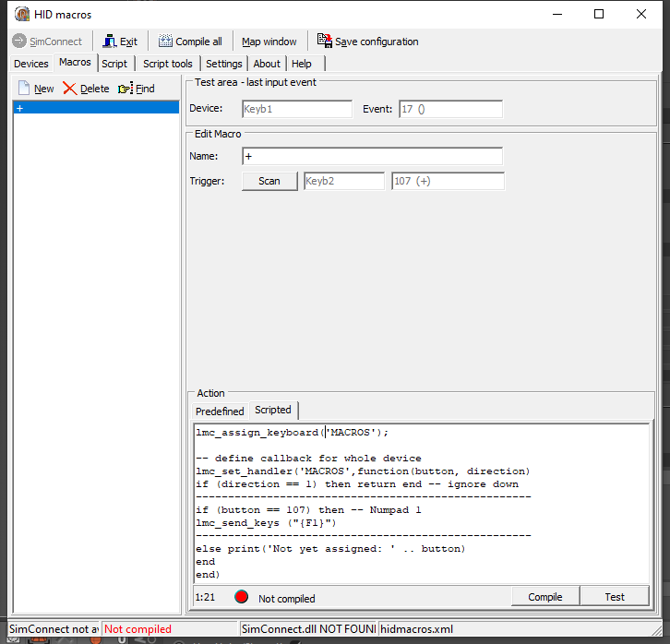Click the test area Device field Keyb1
Viewport: 670px width, 644px height.
point(297,109)
